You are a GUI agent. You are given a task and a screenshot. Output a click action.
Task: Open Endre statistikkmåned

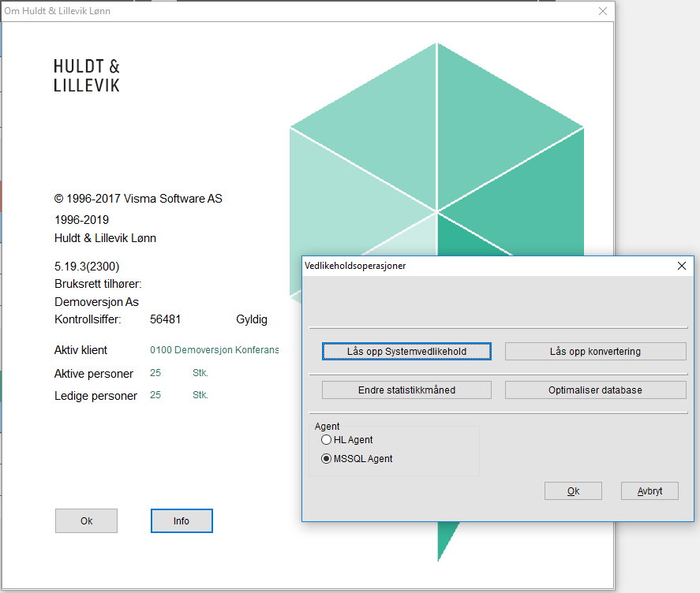[x=406, y=390]
